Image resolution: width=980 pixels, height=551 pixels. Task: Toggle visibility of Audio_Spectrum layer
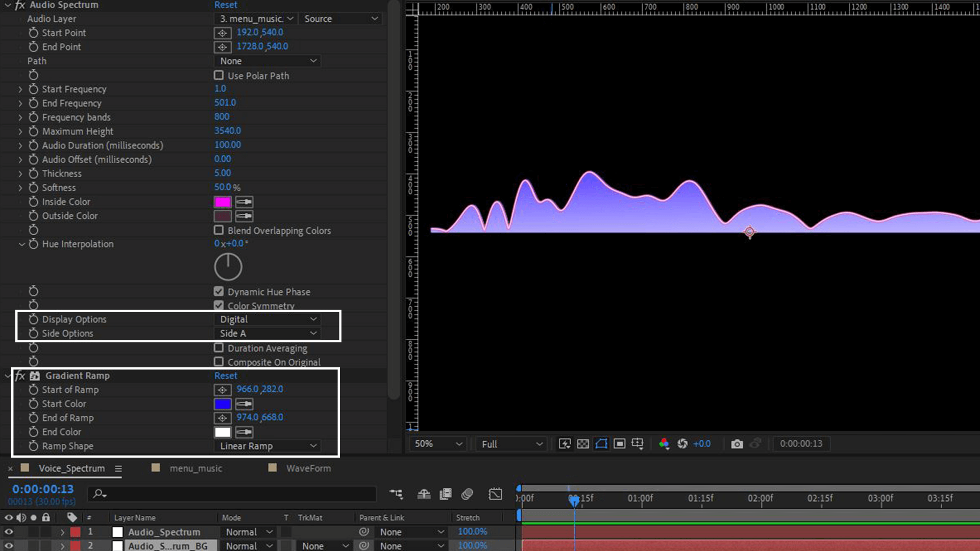pos(8,532)
